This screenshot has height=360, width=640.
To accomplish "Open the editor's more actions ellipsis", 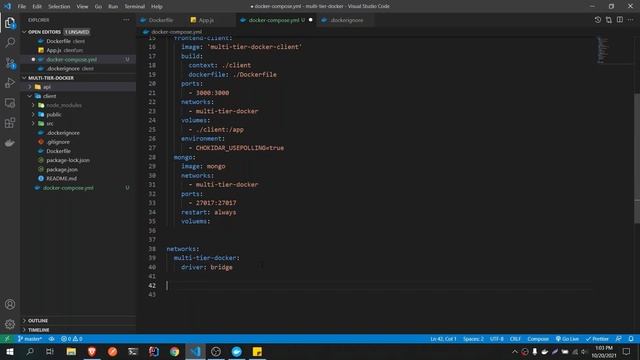I will (631, 20).
